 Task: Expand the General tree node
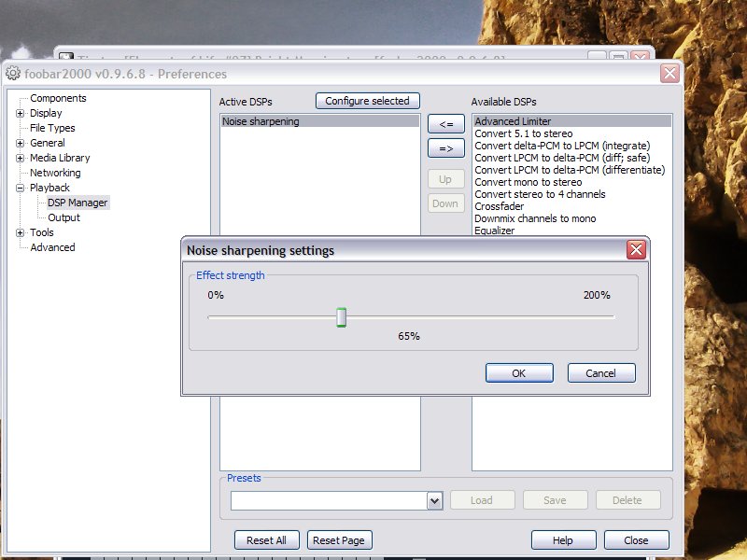pos(20,143)
